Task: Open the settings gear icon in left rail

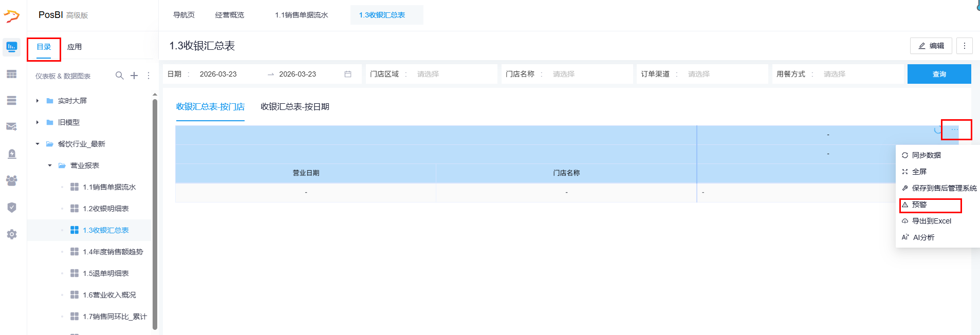Action: click(x=11, y=234)
